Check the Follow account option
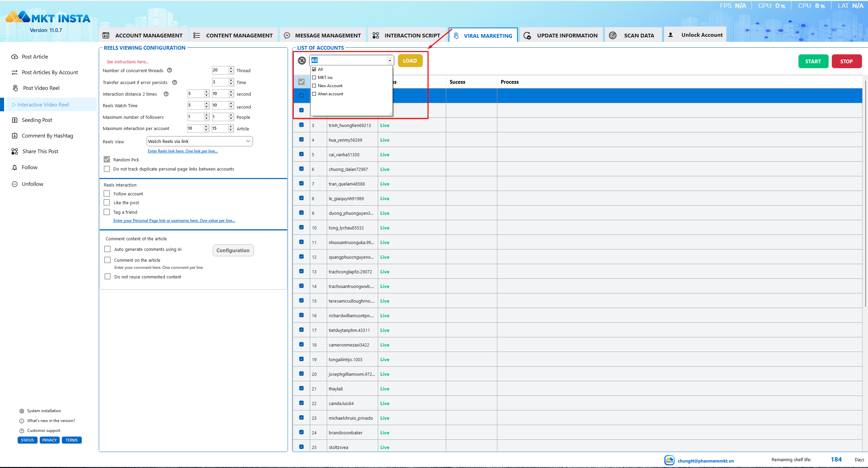This screenshot has height=468, width=868. point(107,194)
